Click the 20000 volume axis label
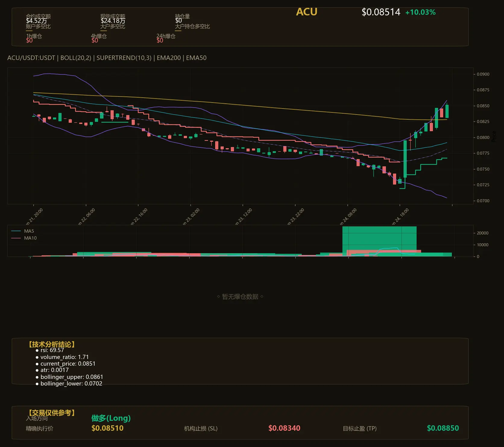Image resolution: width=504 pixels, height=447 pixels. point(482,233)
